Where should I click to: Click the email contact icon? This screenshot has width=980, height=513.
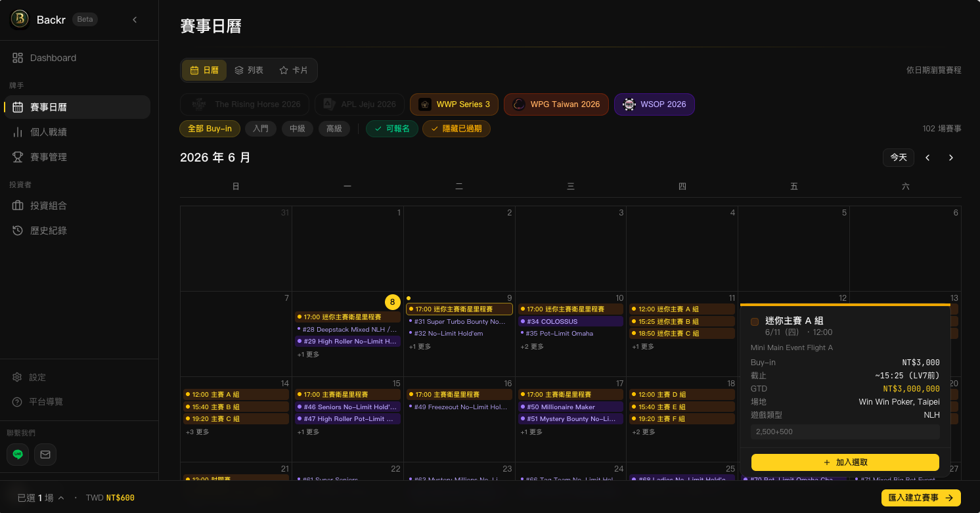pos(45,454)
